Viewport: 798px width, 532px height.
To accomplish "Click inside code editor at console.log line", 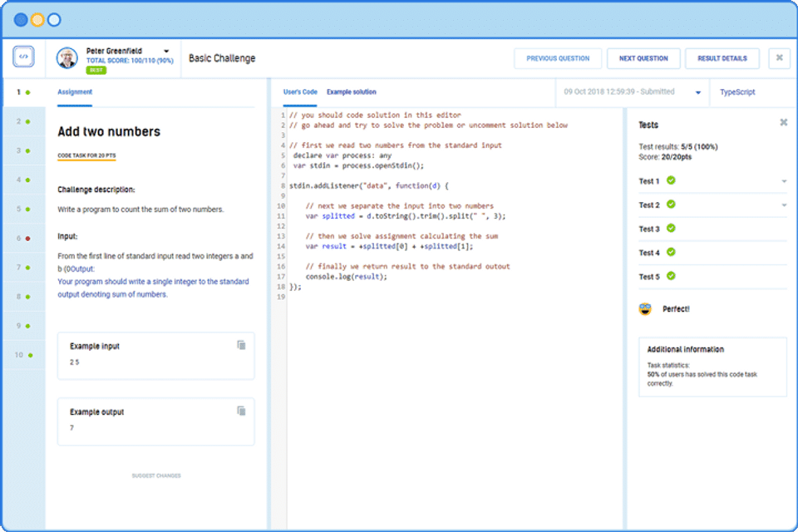I will [x=346, y=277].
